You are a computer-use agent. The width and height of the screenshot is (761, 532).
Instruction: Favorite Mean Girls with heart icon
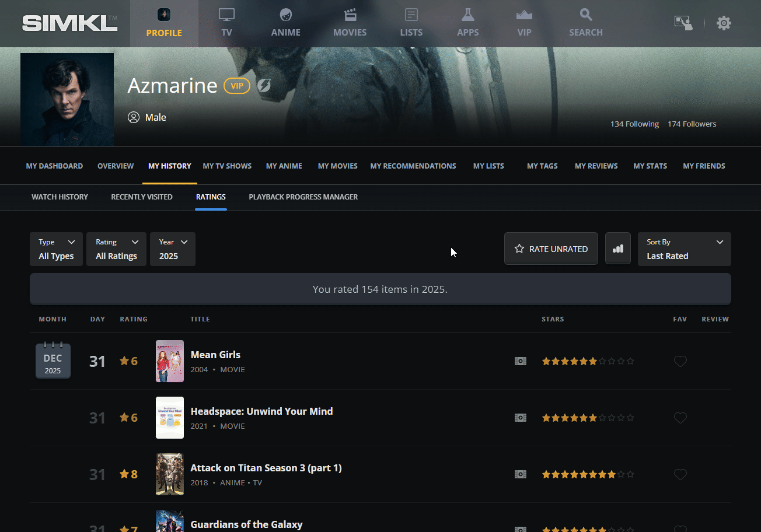pyautogui.click(x=680, y=362)
